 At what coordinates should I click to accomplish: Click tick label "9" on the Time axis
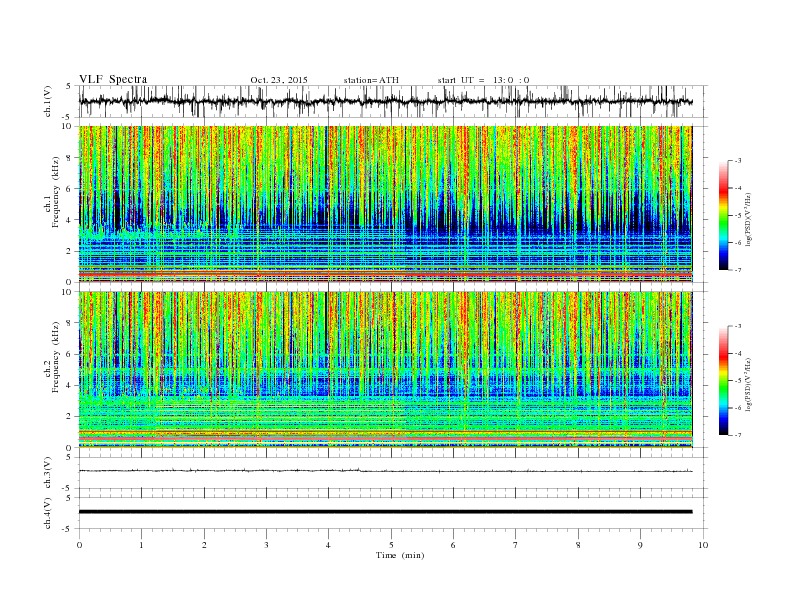[x=640, y=545]
